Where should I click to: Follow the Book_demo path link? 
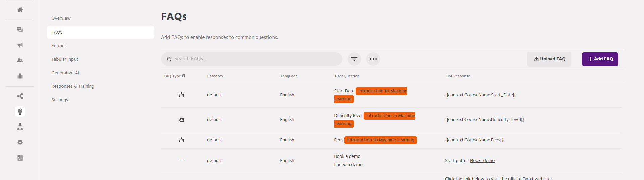(482, 161)
